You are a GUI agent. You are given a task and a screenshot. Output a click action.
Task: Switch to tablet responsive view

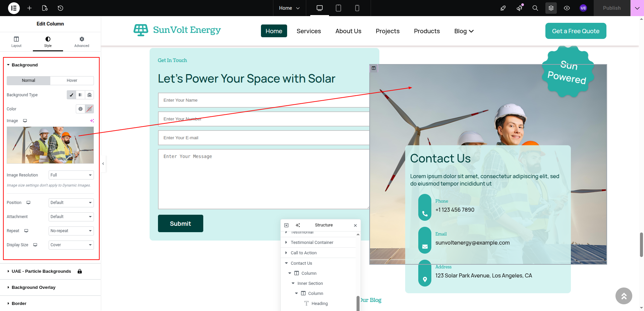338,8
